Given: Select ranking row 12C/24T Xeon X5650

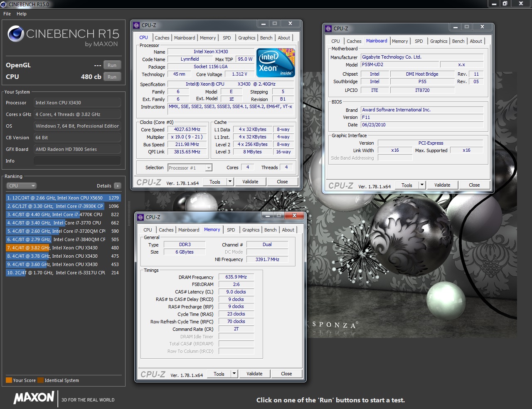Looking at the screenshot, I should 63,198.
